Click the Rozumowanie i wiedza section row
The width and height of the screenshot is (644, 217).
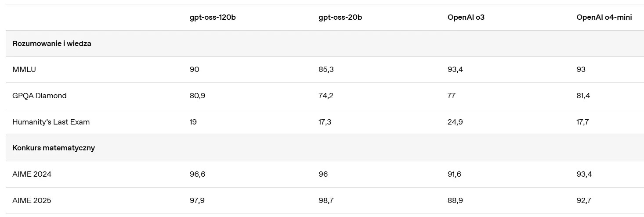pos(52,43)
